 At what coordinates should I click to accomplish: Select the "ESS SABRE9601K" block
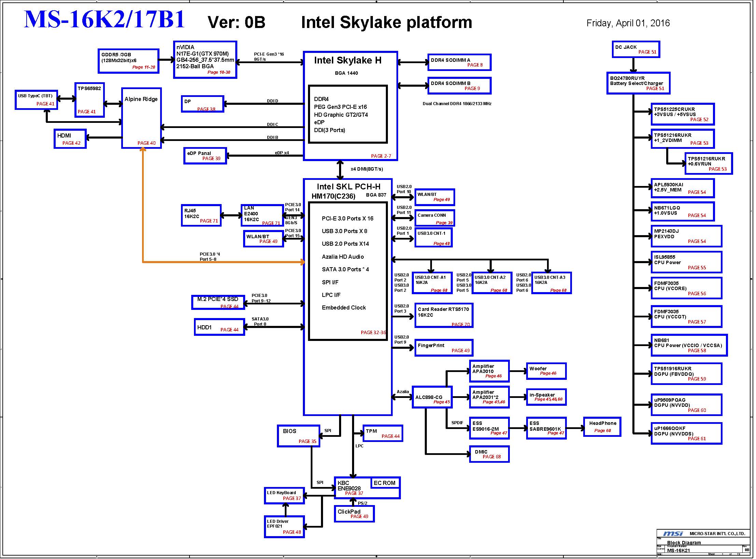[x=546, y=428]
